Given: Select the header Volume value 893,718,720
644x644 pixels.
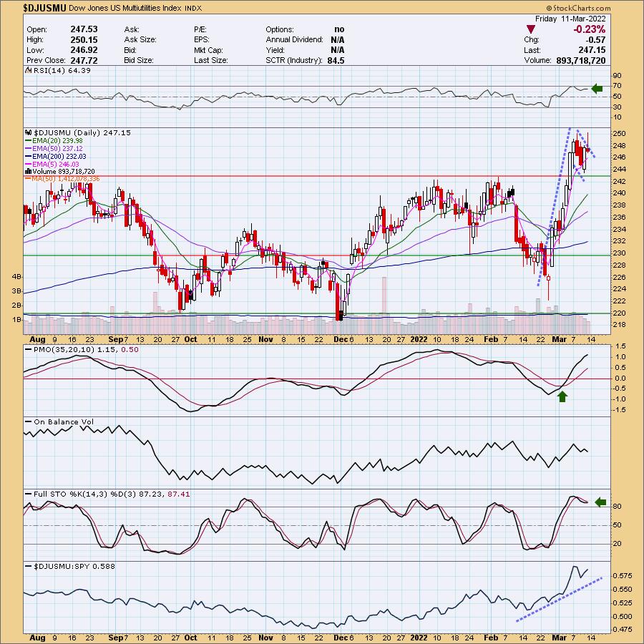Looking at the screenshot, I should (x=581, y=60).
